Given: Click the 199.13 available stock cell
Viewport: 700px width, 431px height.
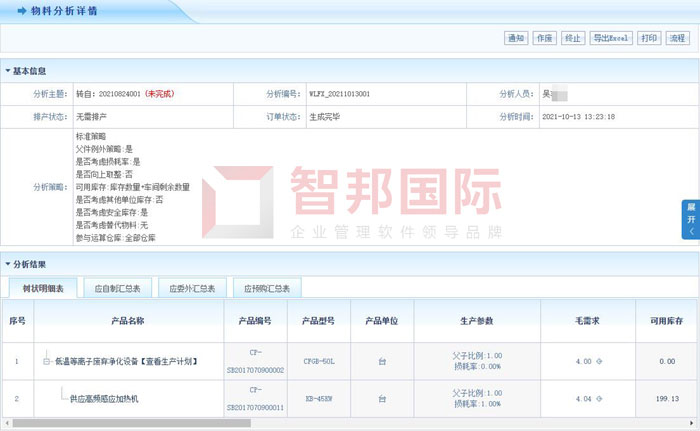Looking at the screenshot, I should click(667, 399).
